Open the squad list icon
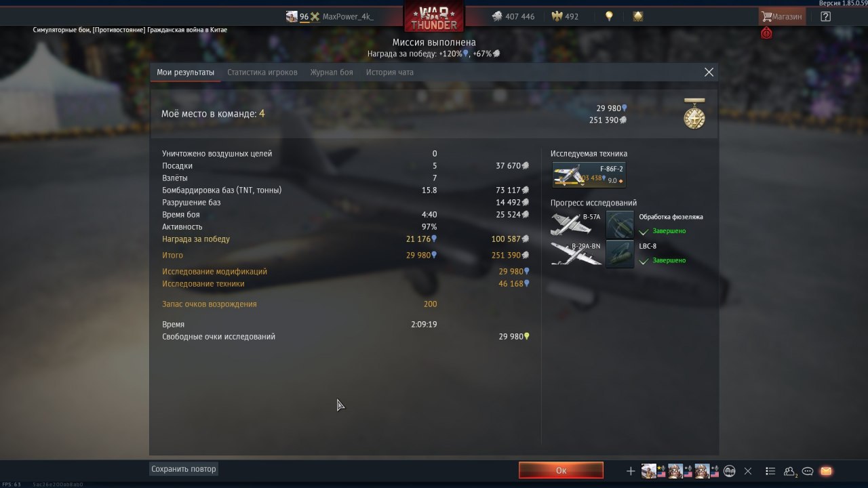This screenshot has height=488, width=868. (x=770, y=471)
